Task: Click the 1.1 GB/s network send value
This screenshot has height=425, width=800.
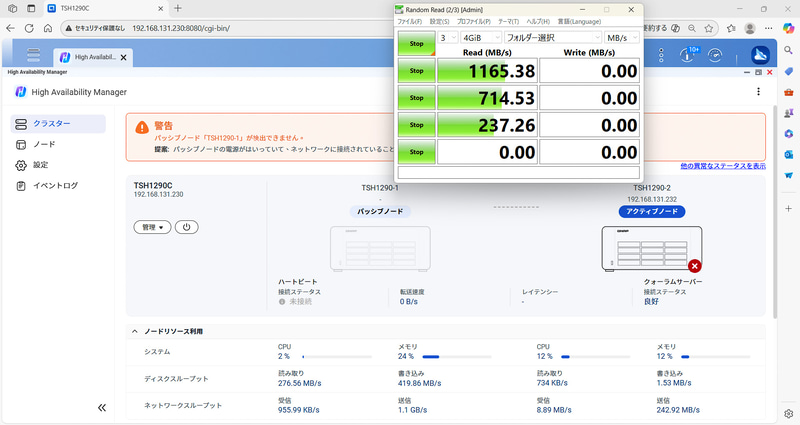Action: click(412, 410)
